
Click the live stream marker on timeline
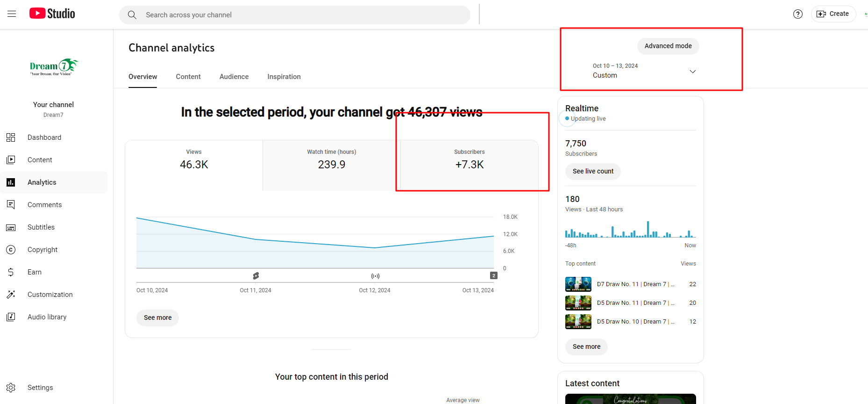[375, 276]
